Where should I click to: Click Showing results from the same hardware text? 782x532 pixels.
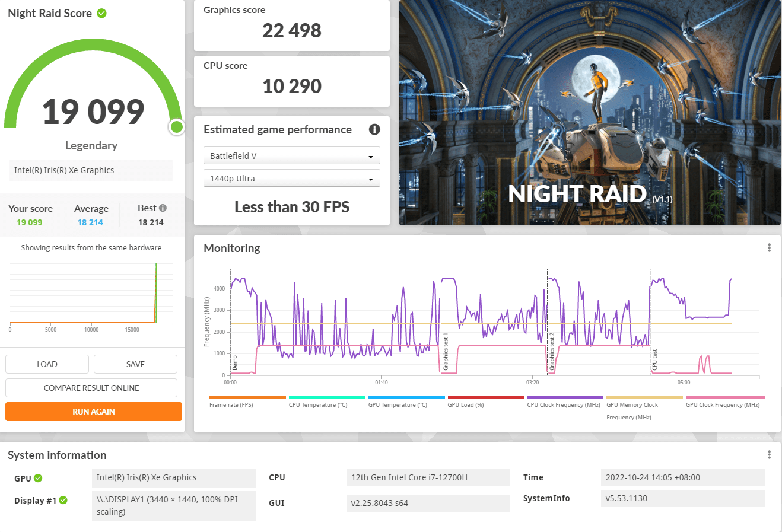[x=91, y=248]
